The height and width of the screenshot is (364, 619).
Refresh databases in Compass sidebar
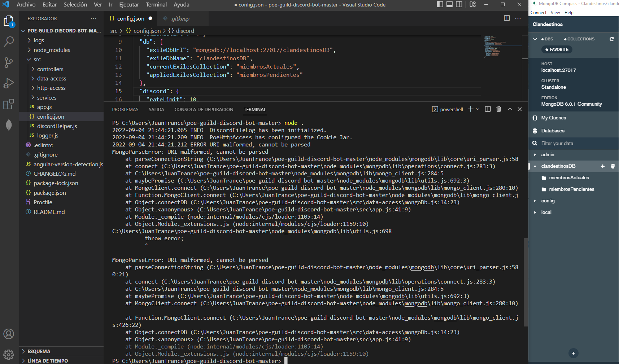click(612, 39)
